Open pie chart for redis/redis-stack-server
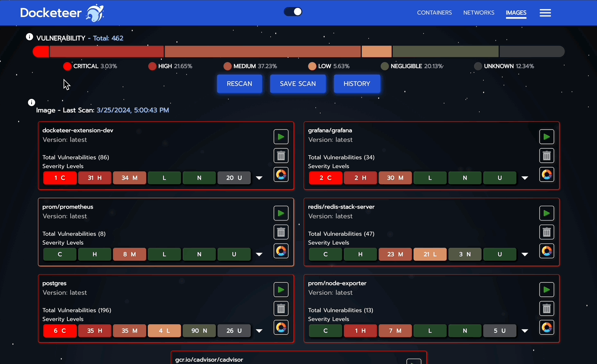The width and height of the screenshot is (597, 364). click(547, 251)
